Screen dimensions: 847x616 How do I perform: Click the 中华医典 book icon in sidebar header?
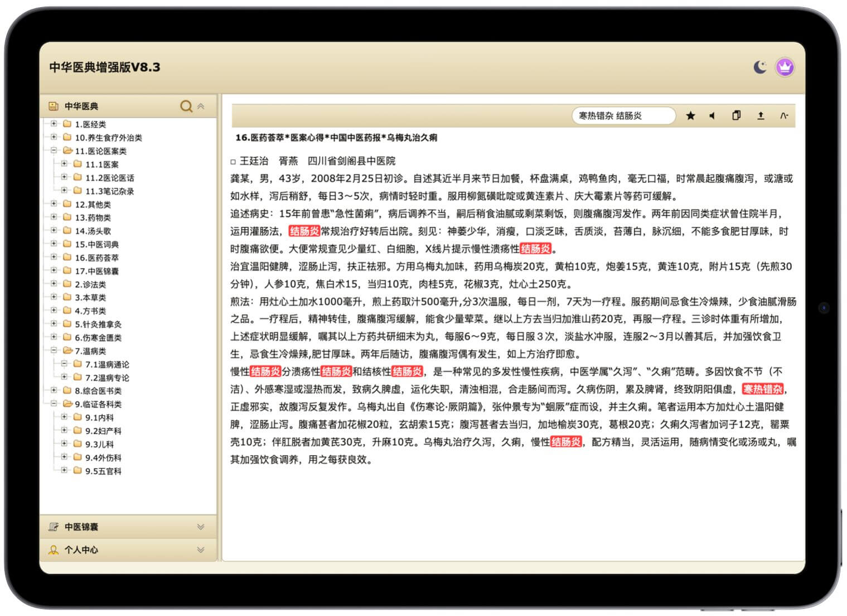point(54,106)
